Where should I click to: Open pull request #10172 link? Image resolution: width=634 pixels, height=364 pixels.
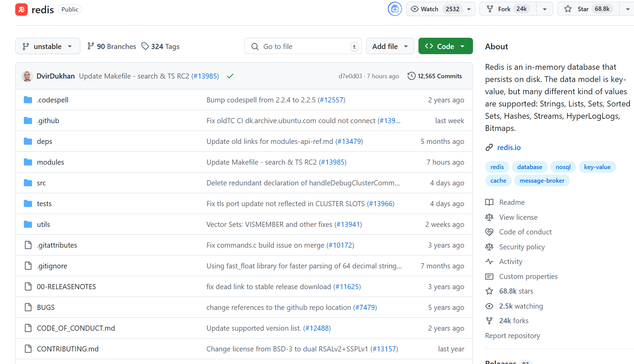coord(340,245)
